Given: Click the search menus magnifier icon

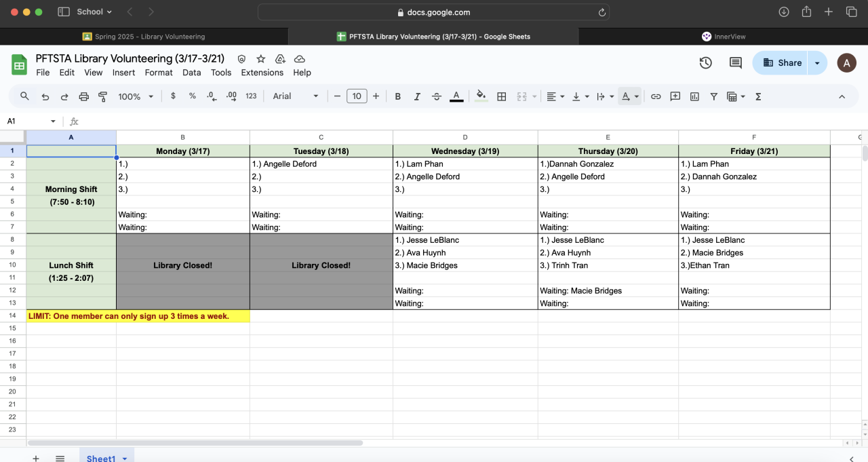Looking at the screenshot, I should (x=24, y=96).
